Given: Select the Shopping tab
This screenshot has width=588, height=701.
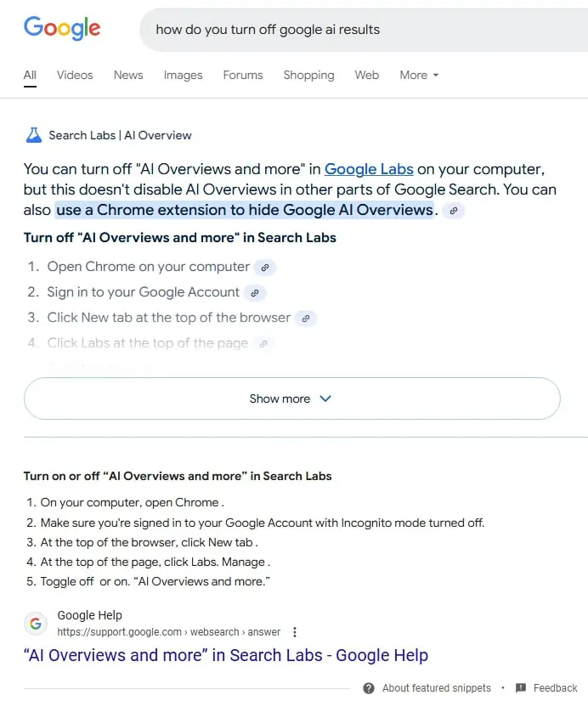Looking at the screenshot, I should tap(308, 75).
